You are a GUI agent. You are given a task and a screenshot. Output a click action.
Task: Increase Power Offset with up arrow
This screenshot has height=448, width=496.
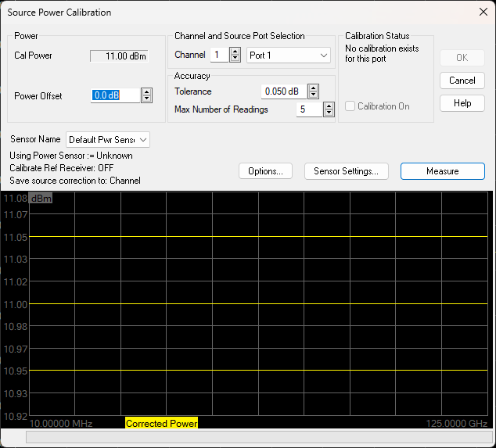(x=146, y=91)
